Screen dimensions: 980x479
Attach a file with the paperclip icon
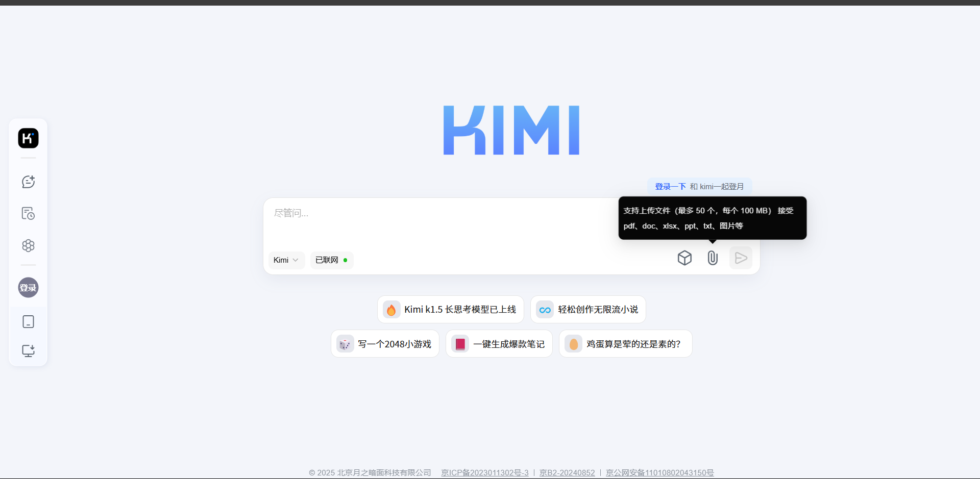coord(713,258)
